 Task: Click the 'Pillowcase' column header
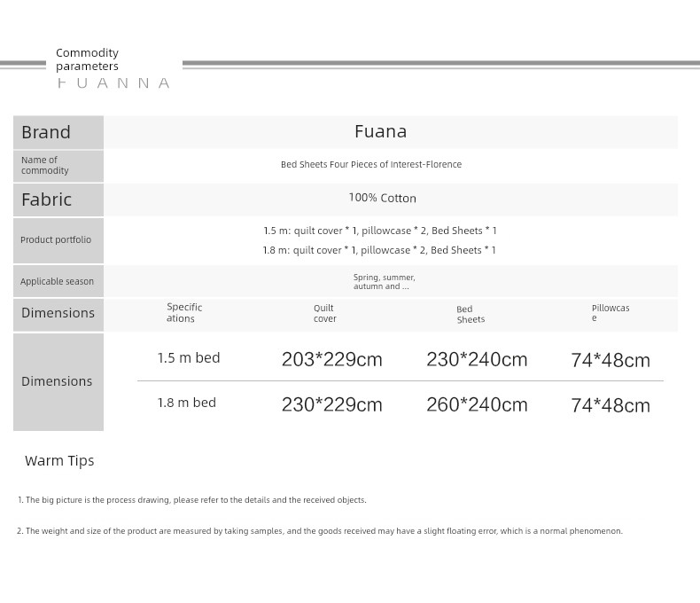[611, 313]
